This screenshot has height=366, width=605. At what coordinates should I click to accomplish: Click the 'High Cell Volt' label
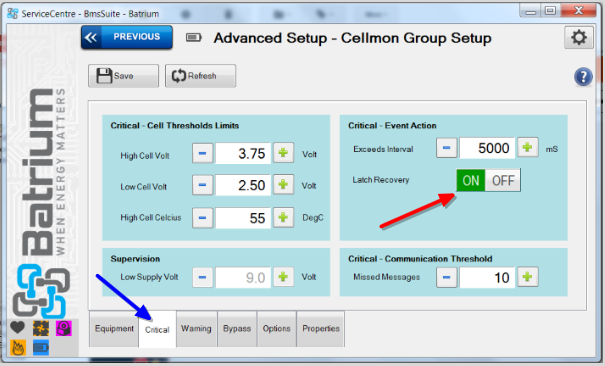coord(145,155)
